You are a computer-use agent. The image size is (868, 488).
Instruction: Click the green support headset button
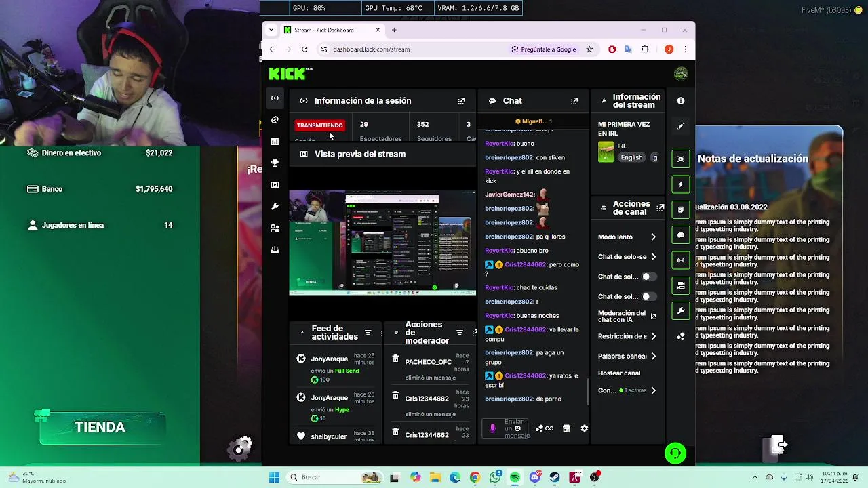click(x=675, y=453)
